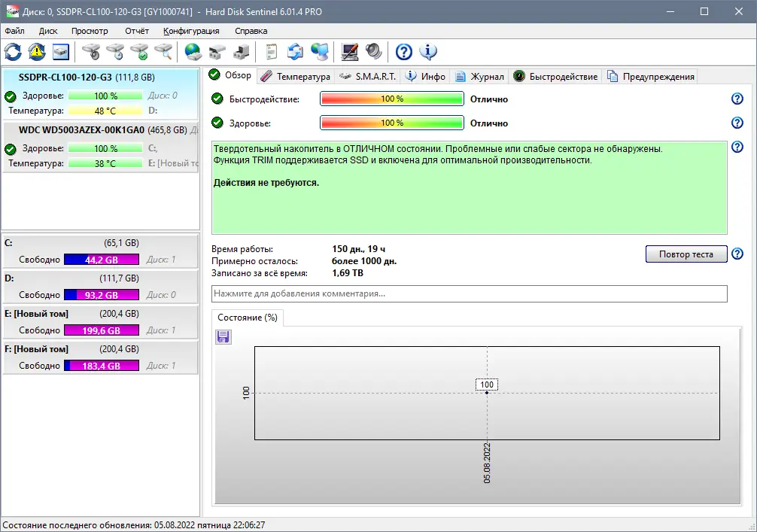Click the blue Refresh arrows toolbar icon
Image resolution: width=757 pixels, height=532 pixels.
coord(13,52)
